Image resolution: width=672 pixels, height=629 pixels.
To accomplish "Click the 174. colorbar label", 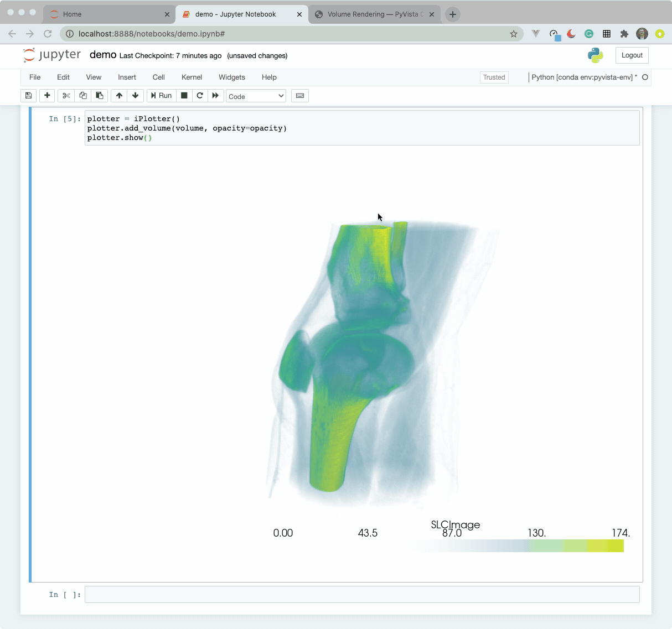I will [621, 533].
